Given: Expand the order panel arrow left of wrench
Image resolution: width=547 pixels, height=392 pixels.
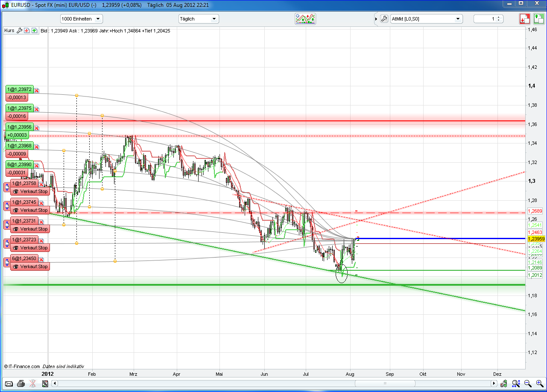Looking at the screenshot, I should pos(376,19).
